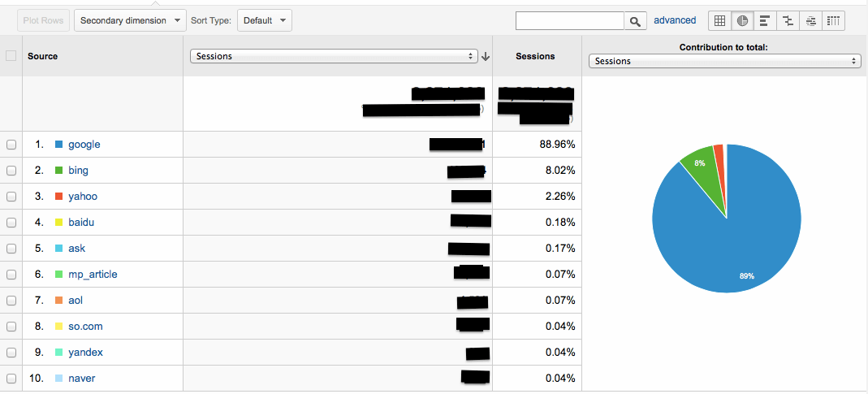This screenshot has width=868, height=394.
Task: Open the ask source link
Action: (x=77, y=249)
